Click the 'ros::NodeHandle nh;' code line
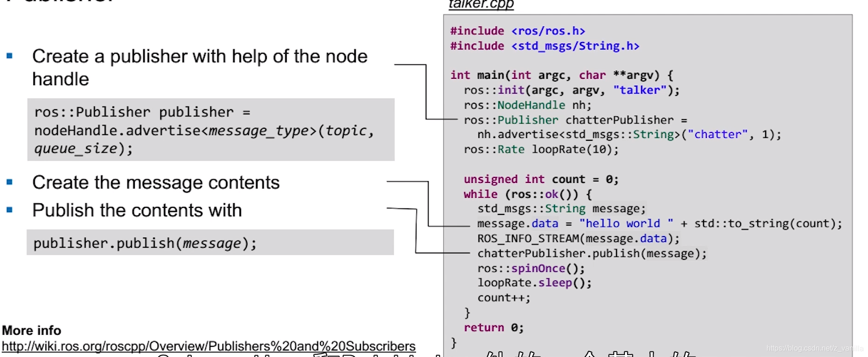The image size is (868, 357). pyautogui.click(x=528, y=105)
